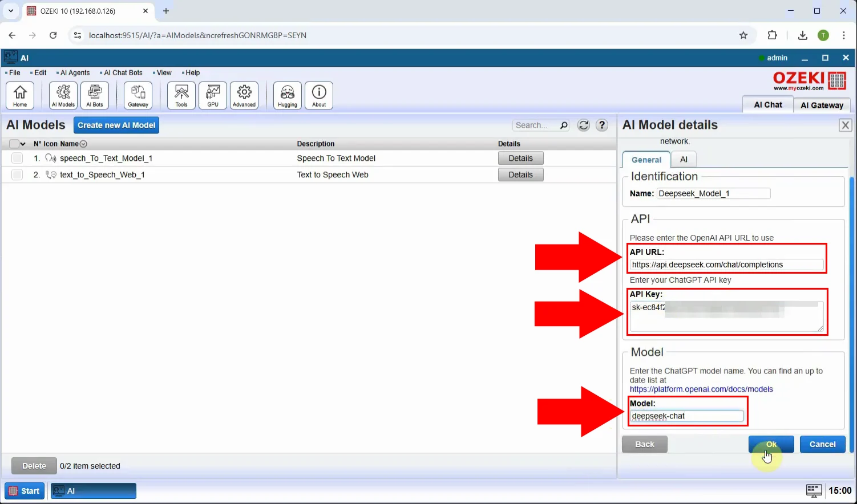Click the OZEKI logo
857x504 pixels.
[x=809, y=80]
